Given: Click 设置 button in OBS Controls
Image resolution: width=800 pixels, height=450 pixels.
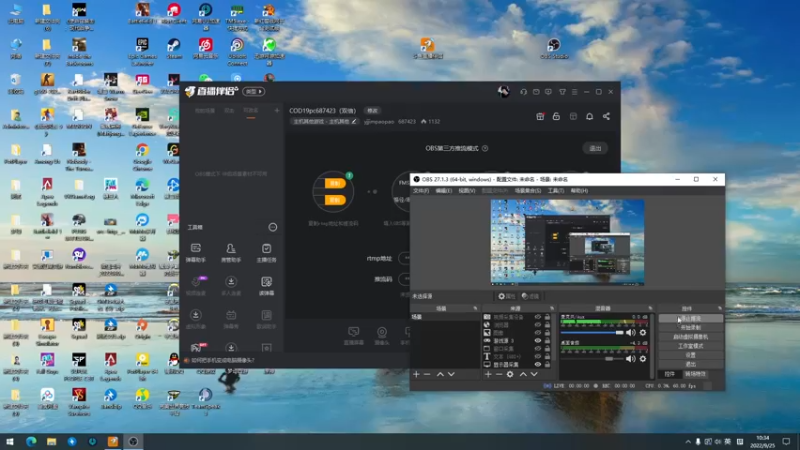Looking at the screenshot, I should pos(690,355).
